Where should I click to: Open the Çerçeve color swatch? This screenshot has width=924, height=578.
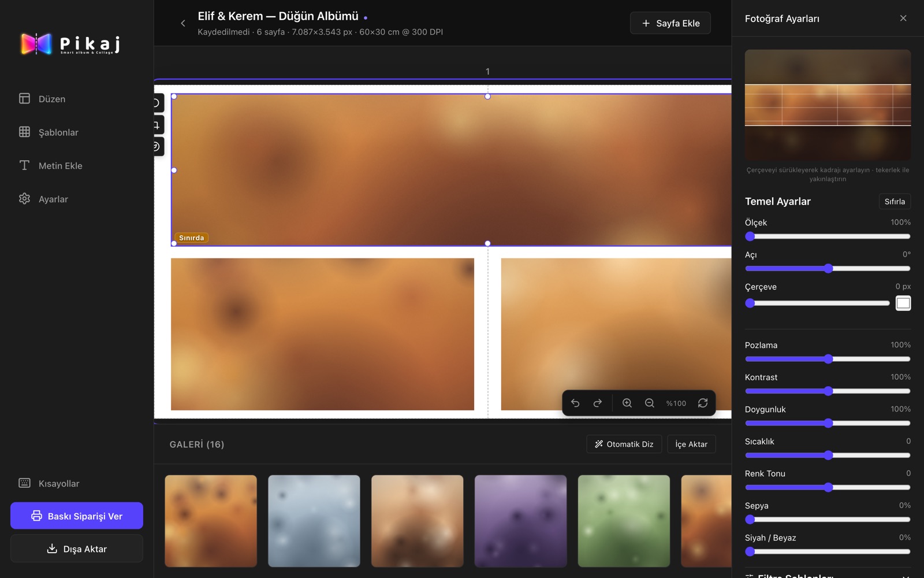coord(903,303)
